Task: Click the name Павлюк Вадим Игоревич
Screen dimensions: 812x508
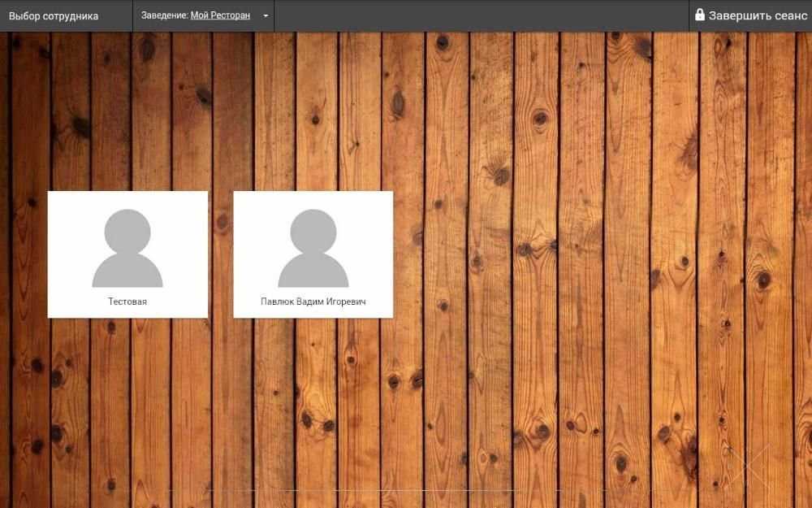Action: coord(313,302)
